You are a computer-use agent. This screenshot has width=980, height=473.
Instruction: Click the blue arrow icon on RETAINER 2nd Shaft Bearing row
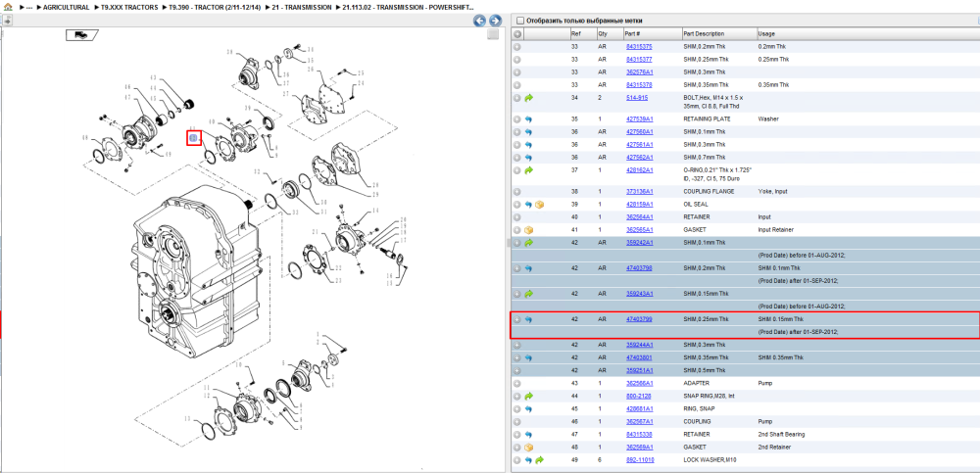coord(528,434)
